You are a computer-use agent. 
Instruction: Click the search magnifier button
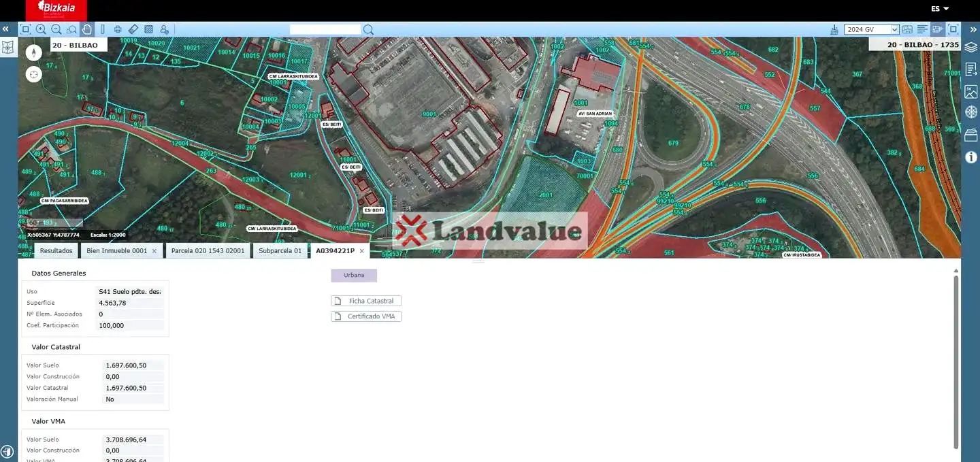368,29
